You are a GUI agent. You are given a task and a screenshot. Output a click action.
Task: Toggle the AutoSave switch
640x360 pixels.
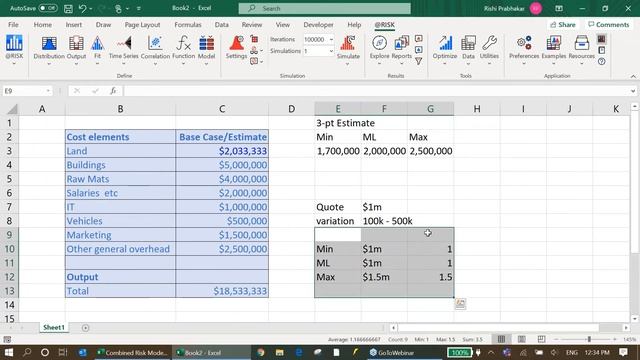click(x=48, y=8)
